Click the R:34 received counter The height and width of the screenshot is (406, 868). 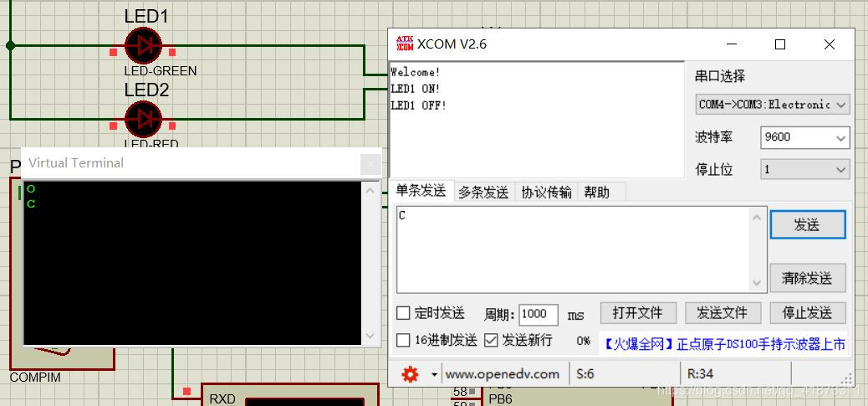coord(699,374)
